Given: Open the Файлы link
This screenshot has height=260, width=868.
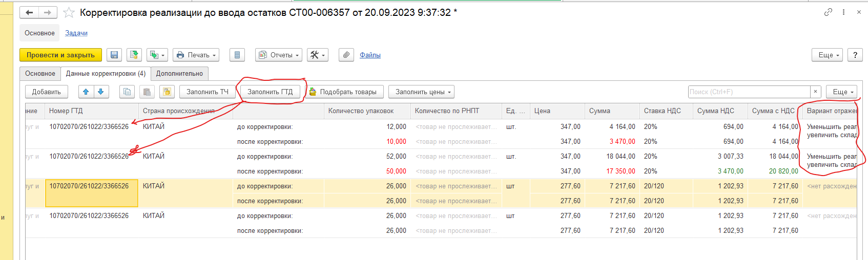Looking at the screenshot, I should click(x=370, y=55).
